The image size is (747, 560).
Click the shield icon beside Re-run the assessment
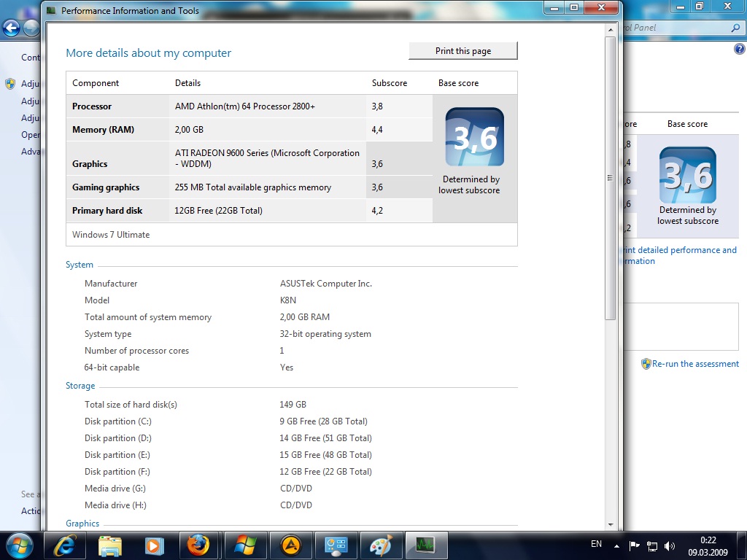coord(646,364)
